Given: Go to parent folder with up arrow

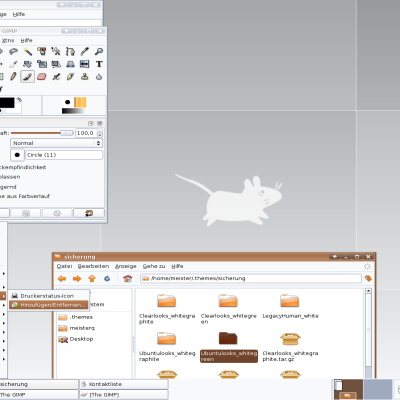Looking at the screenshot, I should [x=92, y=278].
